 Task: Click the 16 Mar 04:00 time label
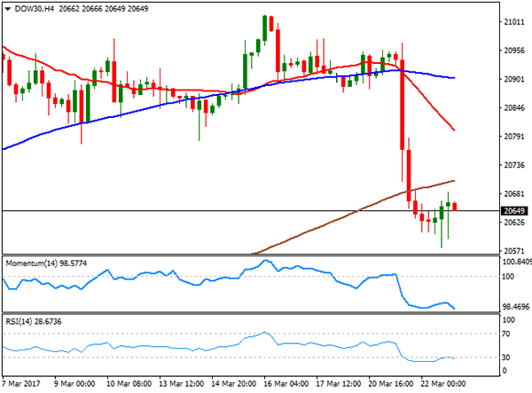click(x=286, y=384)
